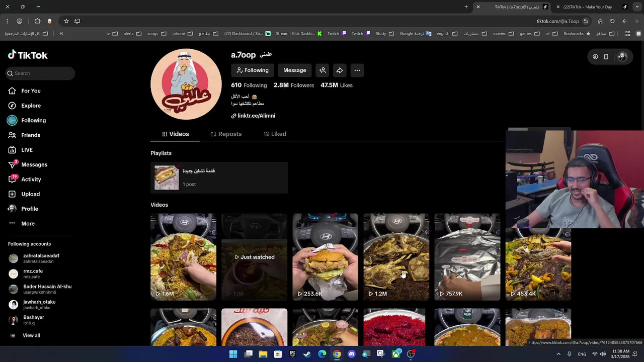Click the browser home icon
The image size is (644, 362).
click(600, 21)
